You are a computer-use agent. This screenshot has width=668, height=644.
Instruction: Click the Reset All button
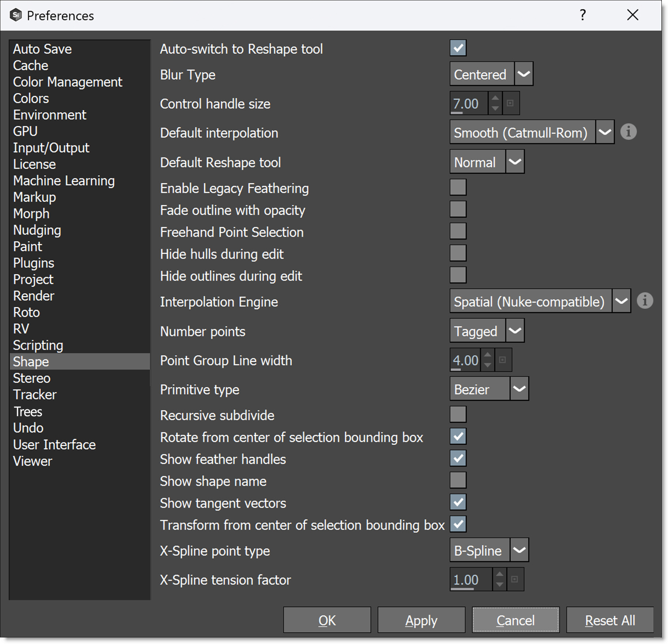point(609,620)
